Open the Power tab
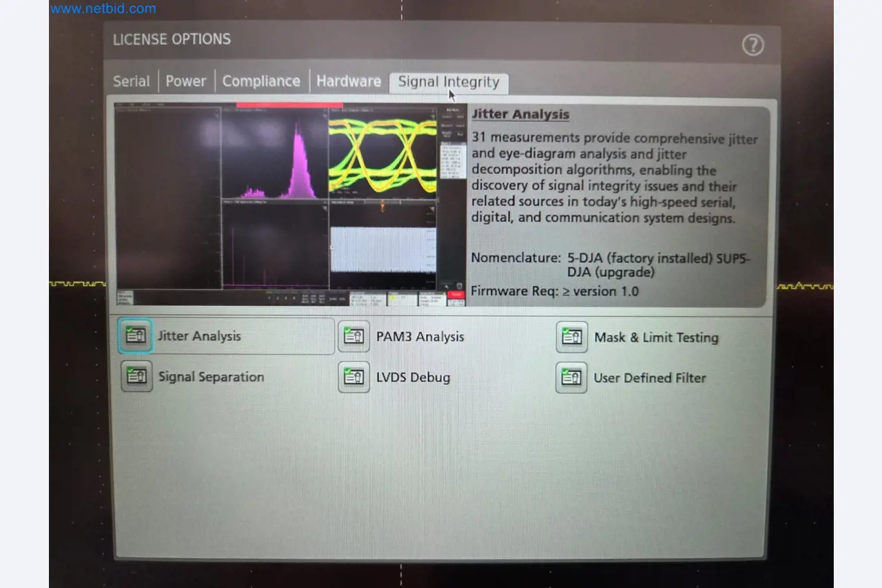The height and width of the screenshot is (588, 882). [x=186, y=81]
